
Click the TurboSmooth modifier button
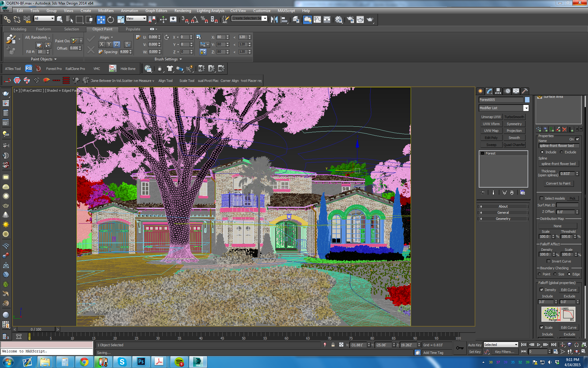(514, 117)
